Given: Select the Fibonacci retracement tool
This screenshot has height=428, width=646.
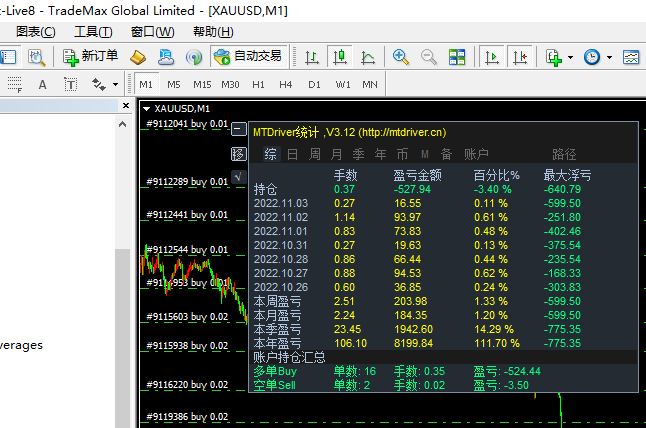Looking at the screenshot, I should [x=14, y=84].
